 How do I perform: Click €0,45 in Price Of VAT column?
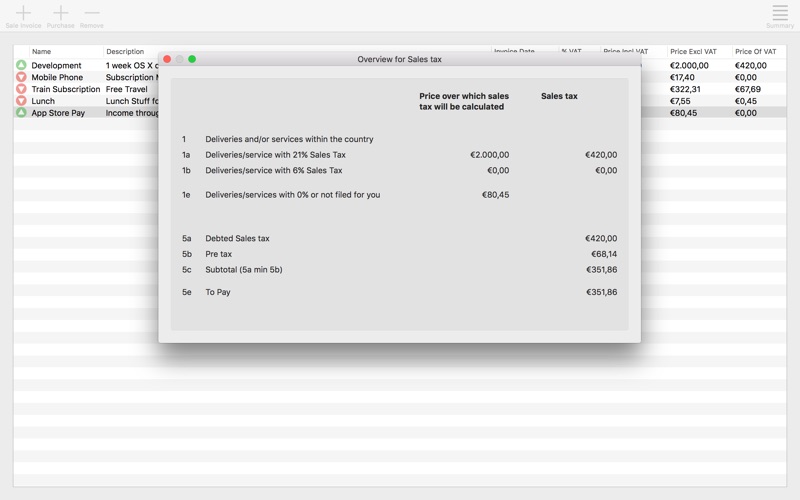pos(745,101)
